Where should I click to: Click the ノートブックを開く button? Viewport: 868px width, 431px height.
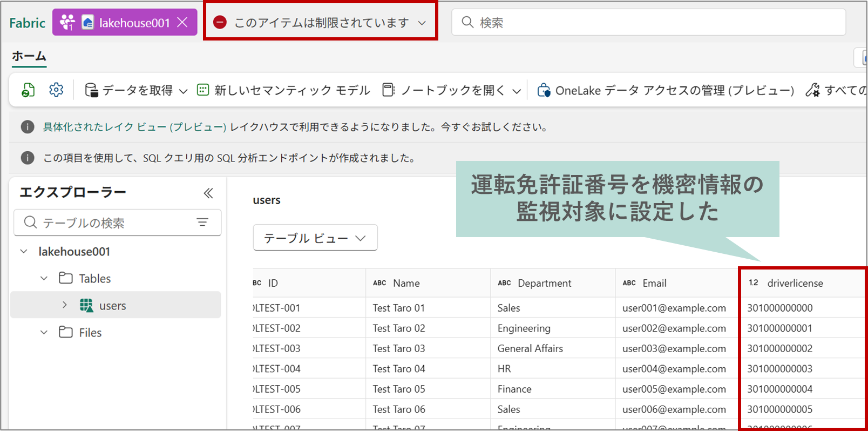(x=444, y=90)
